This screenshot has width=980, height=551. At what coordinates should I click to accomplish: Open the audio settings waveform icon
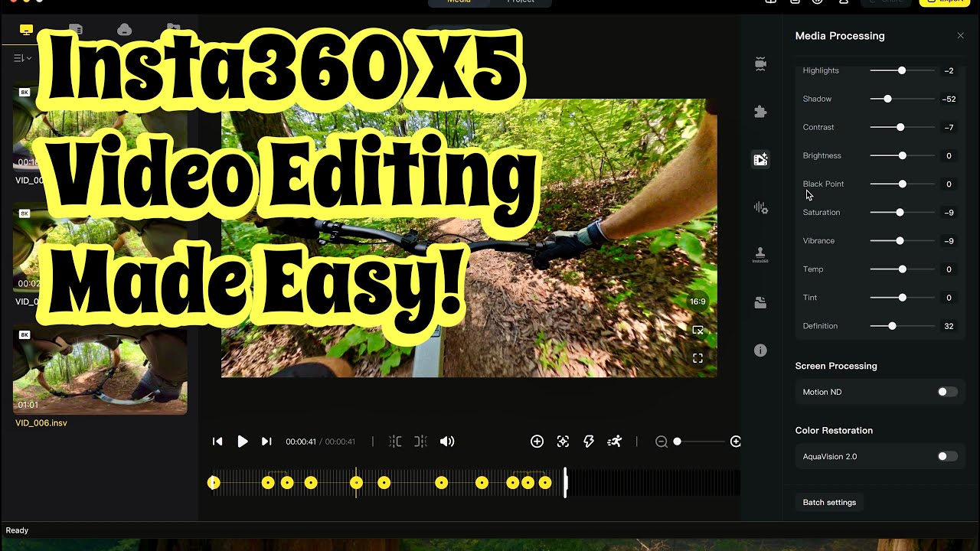click(760, 207)
